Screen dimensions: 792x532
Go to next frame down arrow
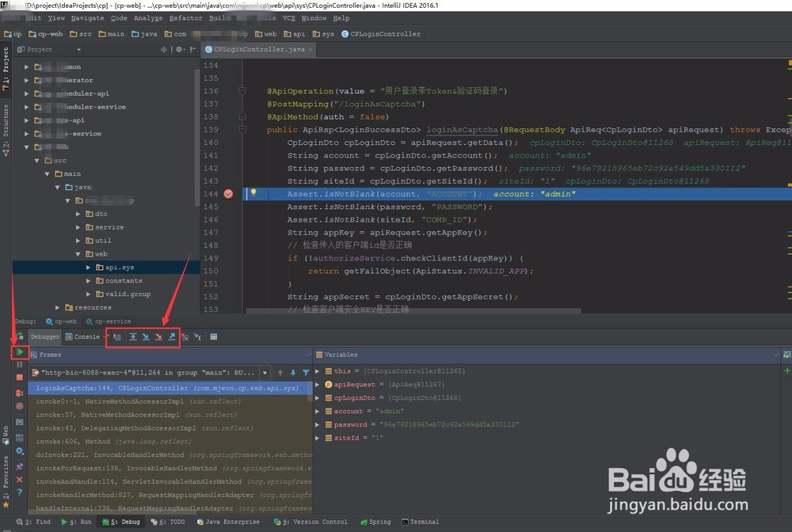[x=293, y=373]
